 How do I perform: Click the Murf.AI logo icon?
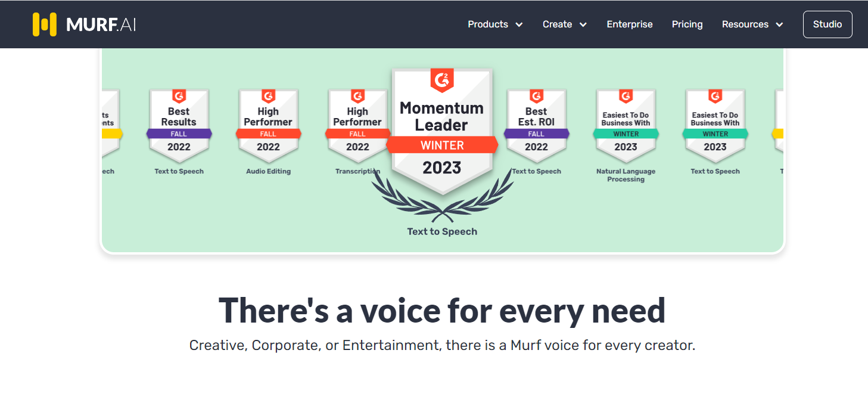click(45, 24)
